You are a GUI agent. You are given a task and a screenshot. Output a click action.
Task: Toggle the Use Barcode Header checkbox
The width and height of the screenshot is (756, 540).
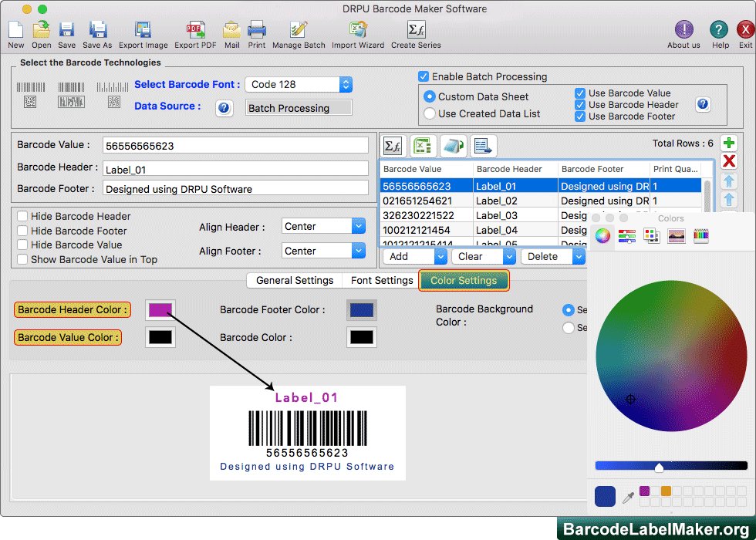580,105
